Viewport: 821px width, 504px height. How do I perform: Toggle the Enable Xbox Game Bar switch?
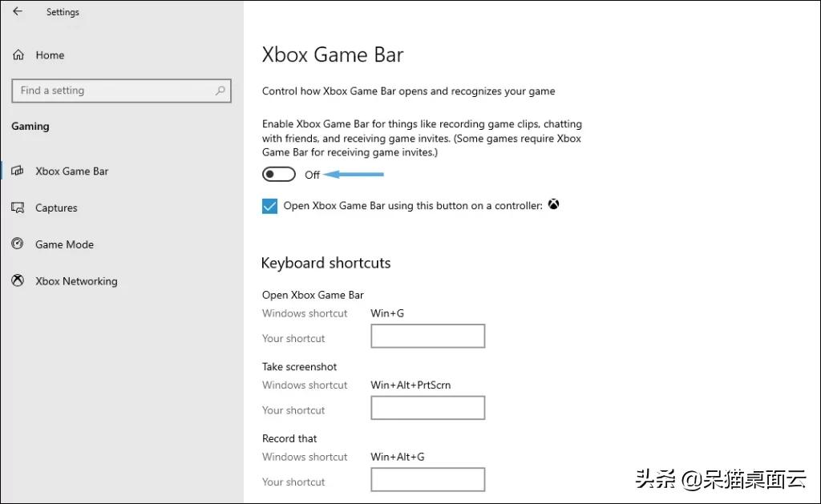click(x=278, y=175)
